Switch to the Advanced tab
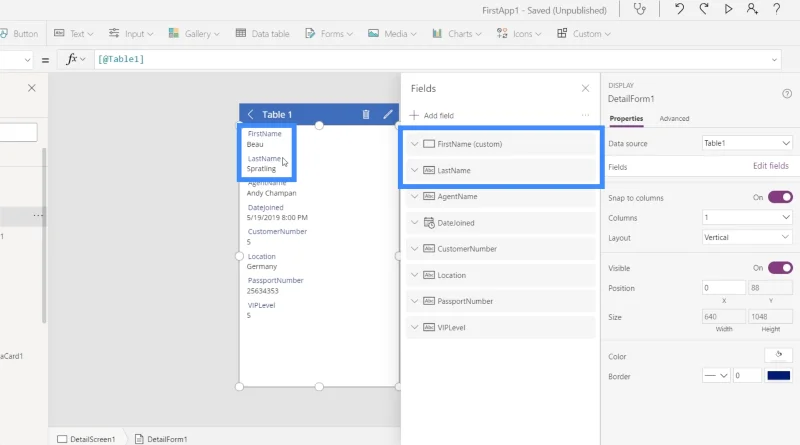 coord(674,118)
